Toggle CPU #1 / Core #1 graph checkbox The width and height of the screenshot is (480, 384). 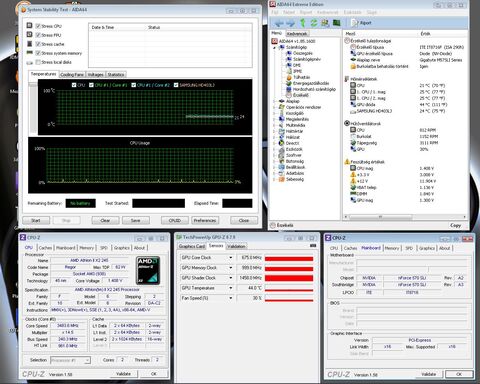tap(91, 85)
